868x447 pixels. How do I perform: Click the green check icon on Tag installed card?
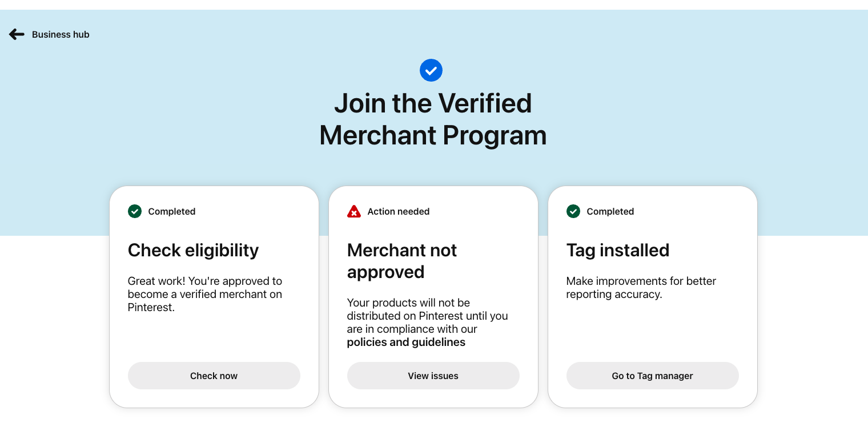(x=573, y=211)
